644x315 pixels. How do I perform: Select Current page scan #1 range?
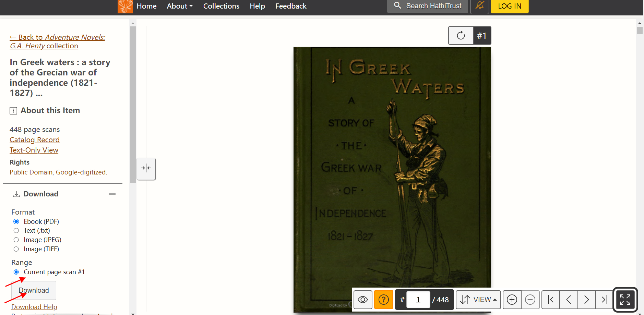point(16,272)
